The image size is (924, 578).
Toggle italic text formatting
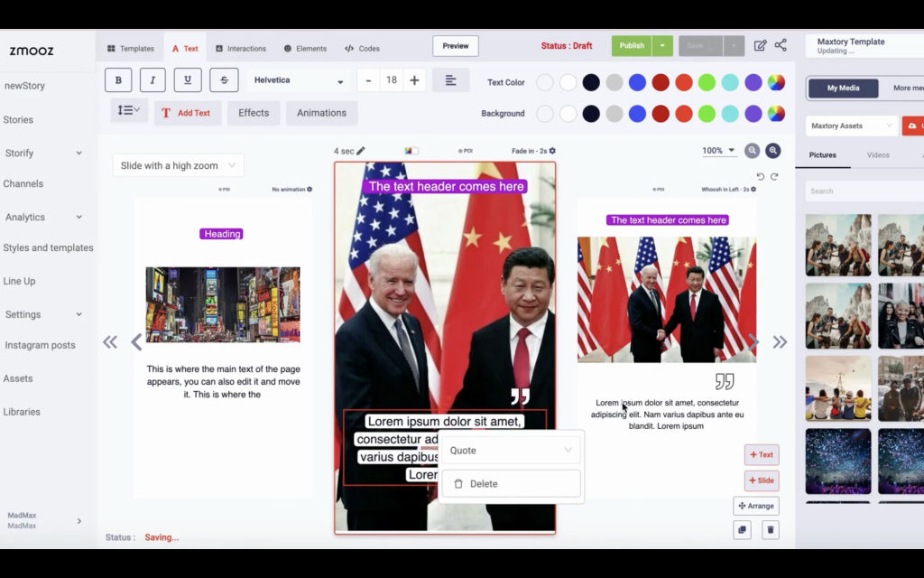(152, 80)
